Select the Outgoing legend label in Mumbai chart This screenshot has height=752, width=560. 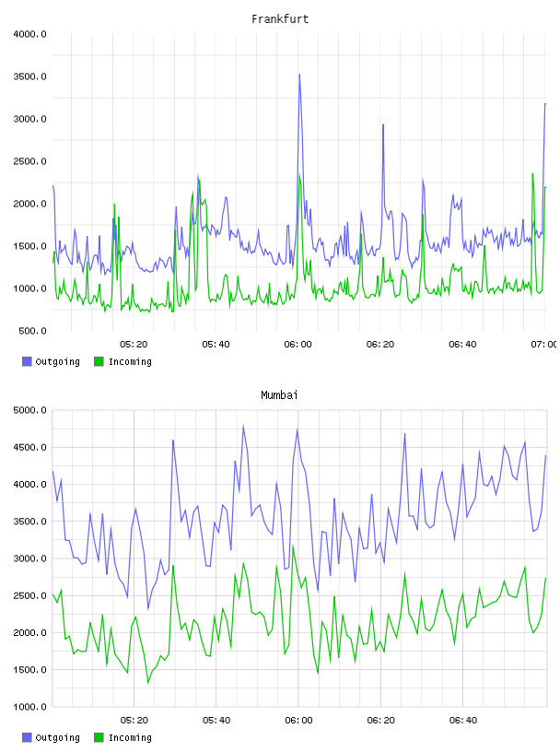tap(57, 738)
